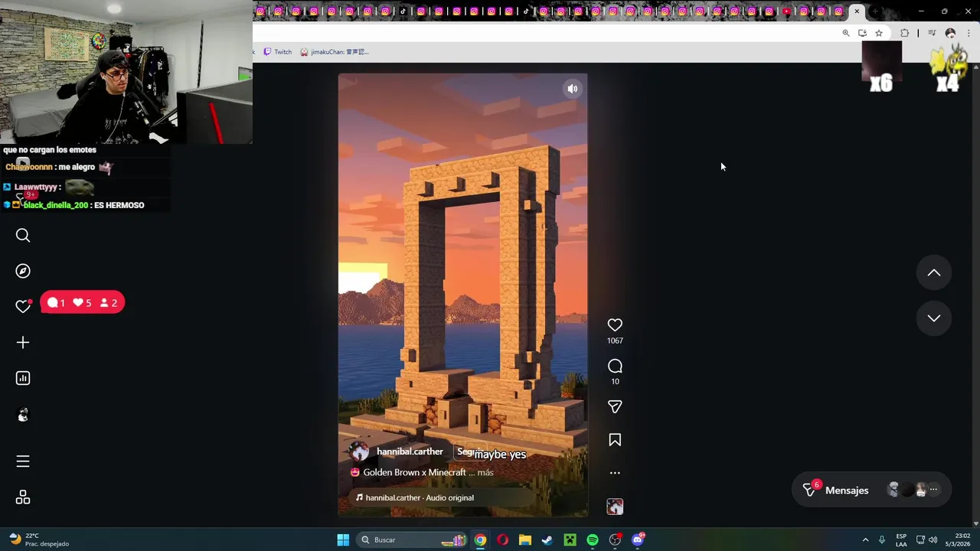Close the active browser tab
Screen dimensions: 980x551
(857, 11)
